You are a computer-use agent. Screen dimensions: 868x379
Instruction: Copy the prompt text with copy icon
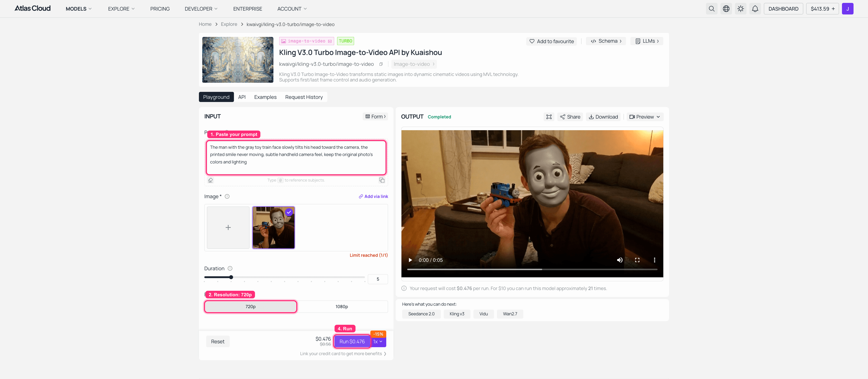click(382, 180)
